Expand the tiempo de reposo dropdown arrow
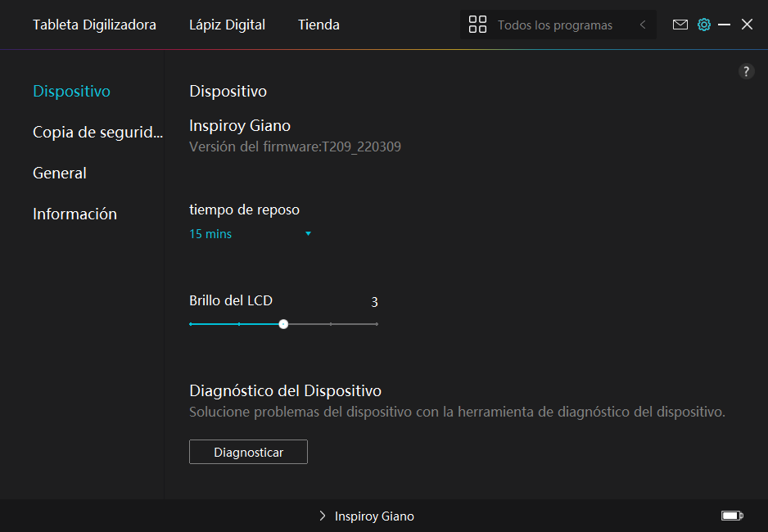The image size is (768, 532). (x=308, y=234)
